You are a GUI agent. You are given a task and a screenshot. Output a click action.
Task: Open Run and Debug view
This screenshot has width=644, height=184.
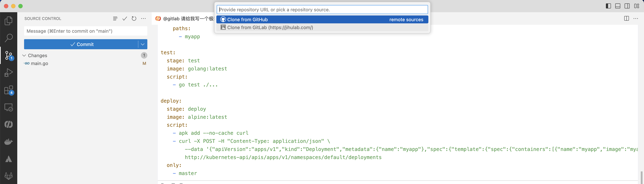[8, 72]
